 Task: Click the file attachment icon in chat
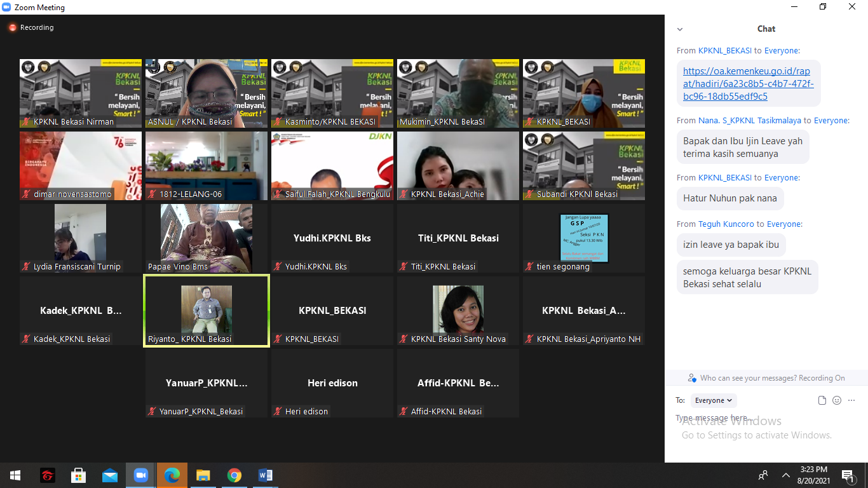pos(822,400)
